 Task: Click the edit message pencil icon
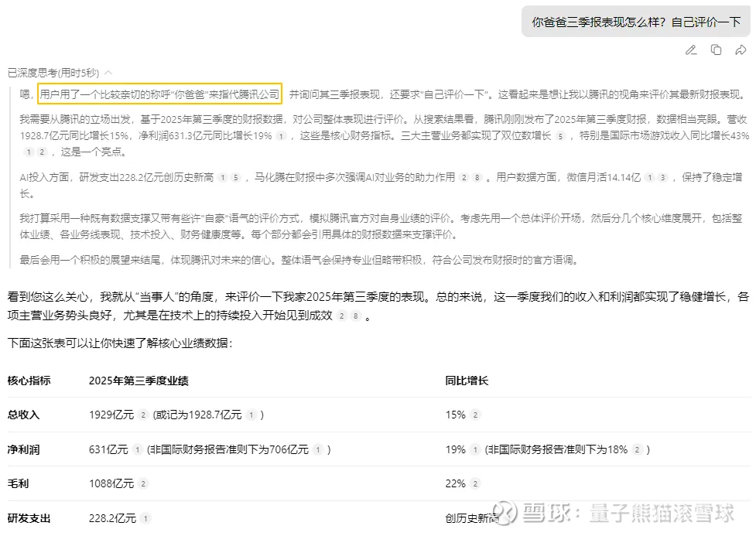(x=691, y=50)
